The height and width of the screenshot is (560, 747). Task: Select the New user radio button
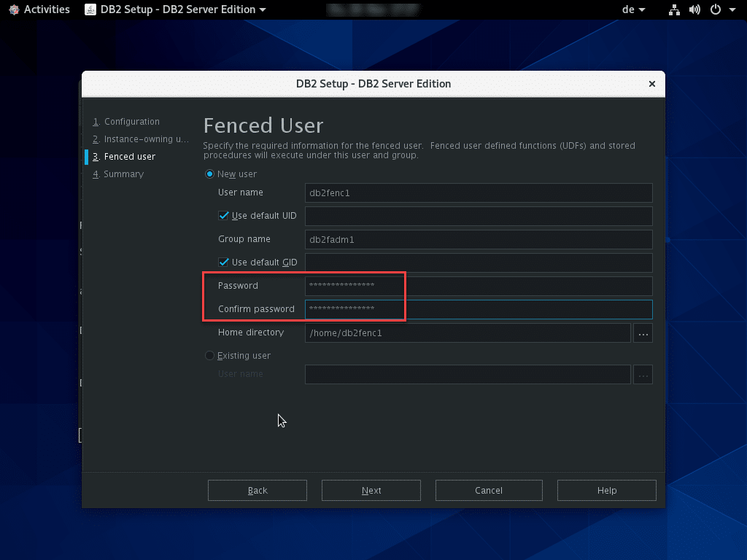tap(210, 174)
